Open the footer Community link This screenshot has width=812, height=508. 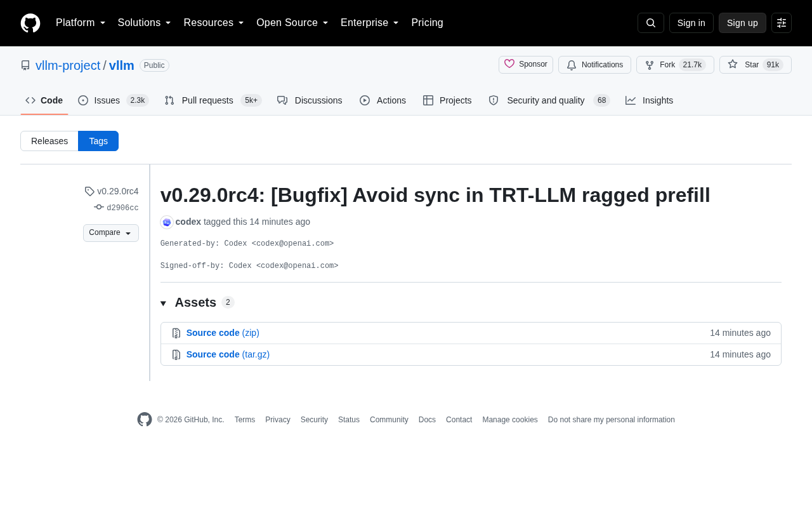pos(389,420)
